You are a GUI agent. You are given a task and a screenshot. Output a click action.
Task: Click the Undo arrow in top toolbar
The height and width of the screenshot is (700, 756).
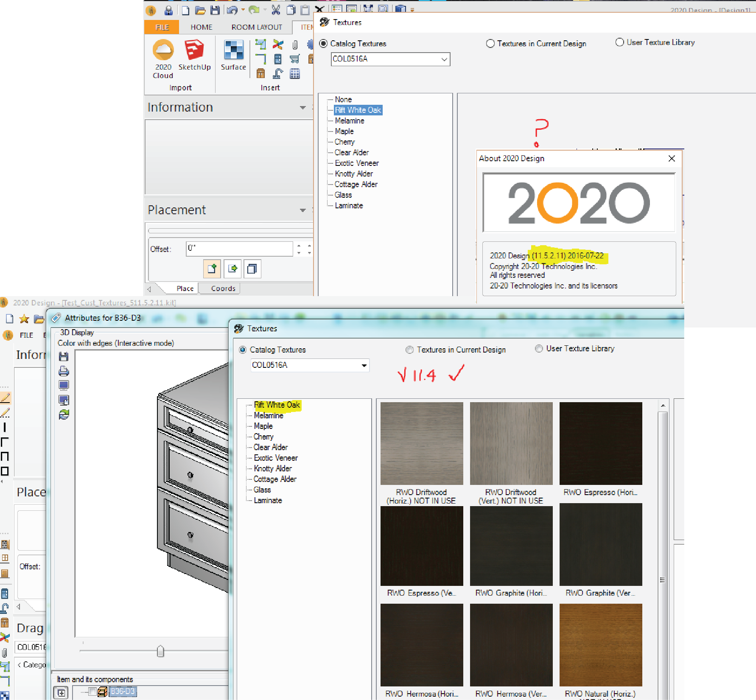(x=232, y=10)
